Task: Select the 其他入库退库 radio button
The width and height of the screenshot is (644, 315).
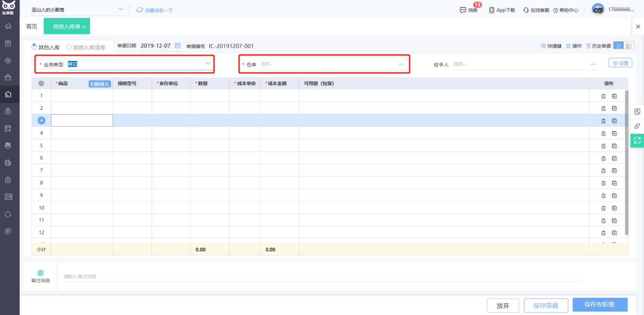Action: [69, 47]
